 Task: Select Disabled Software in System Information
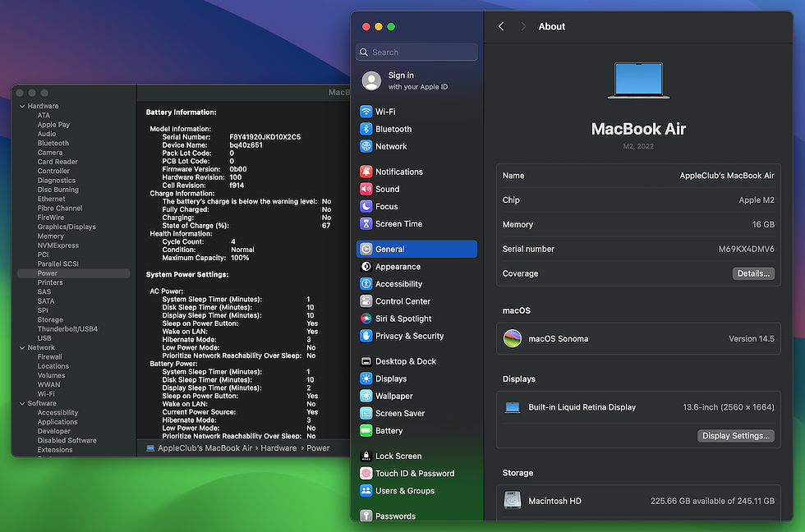tap(67, 440)
